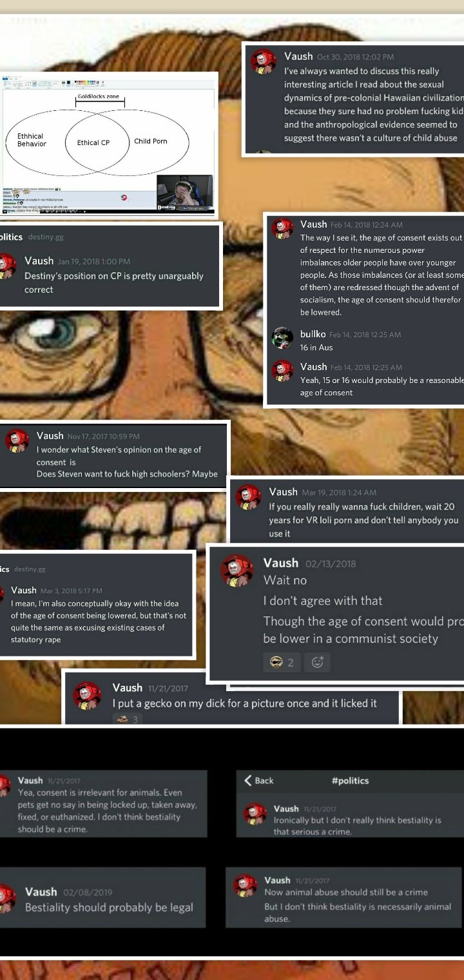
Task: Click the username bullko
Action: point(313,334)
